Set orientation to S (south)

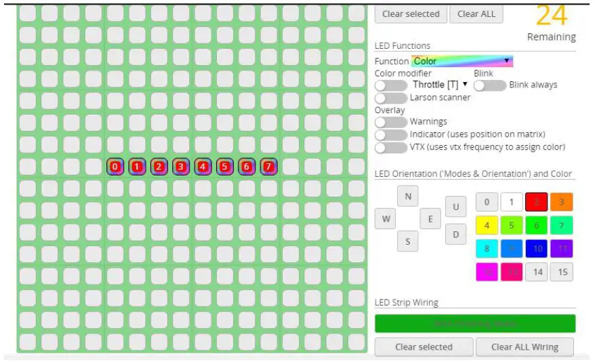408,241
